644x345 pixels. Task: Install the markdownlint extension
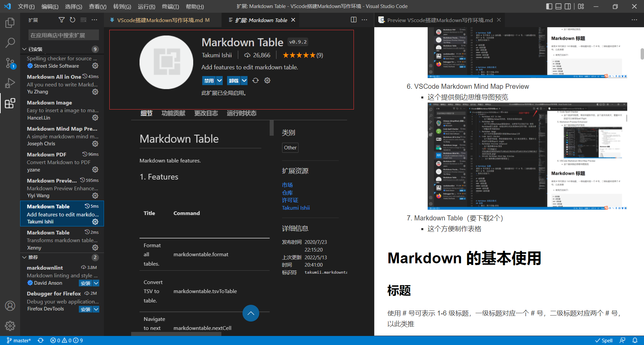pyautogui.click(x=86, y=283)
